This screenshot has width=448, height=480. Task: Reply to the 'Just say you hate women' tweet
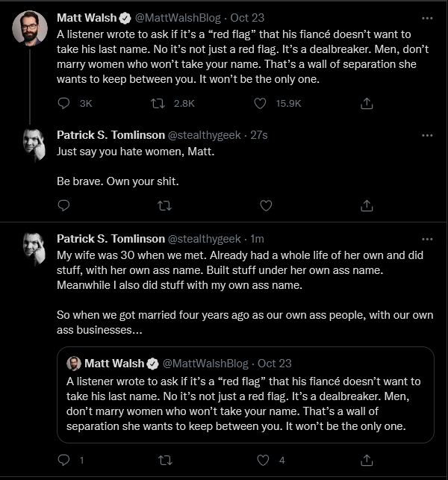tap(63, 205)
